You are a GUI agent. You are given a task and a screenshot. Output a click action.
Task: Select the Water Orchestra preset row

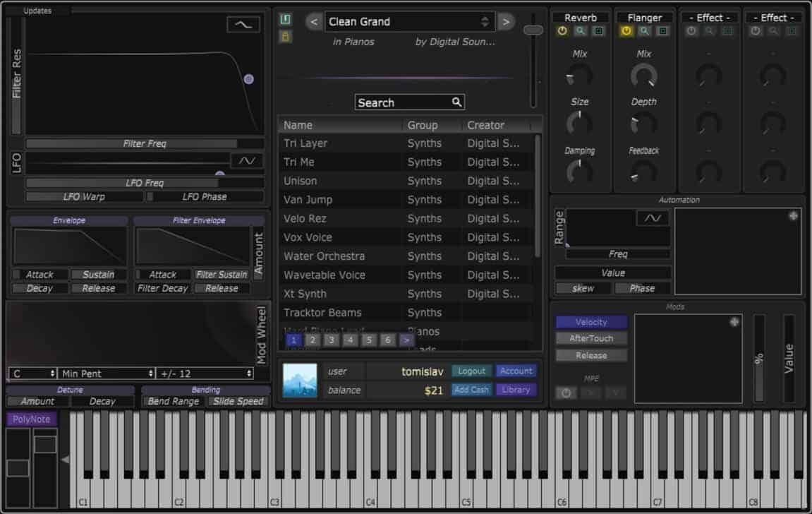(x=406, y=256)
